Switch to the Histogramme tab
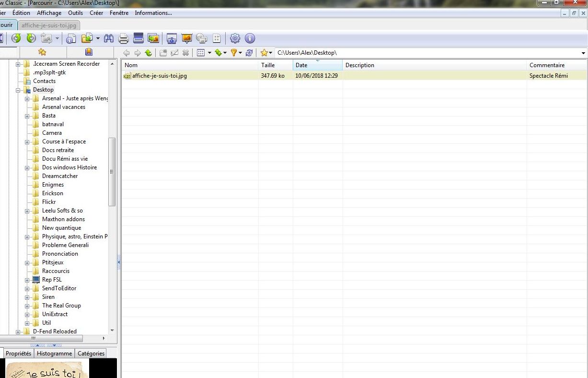The height and width of the screenshot is (378, 588). pos(54,354)
